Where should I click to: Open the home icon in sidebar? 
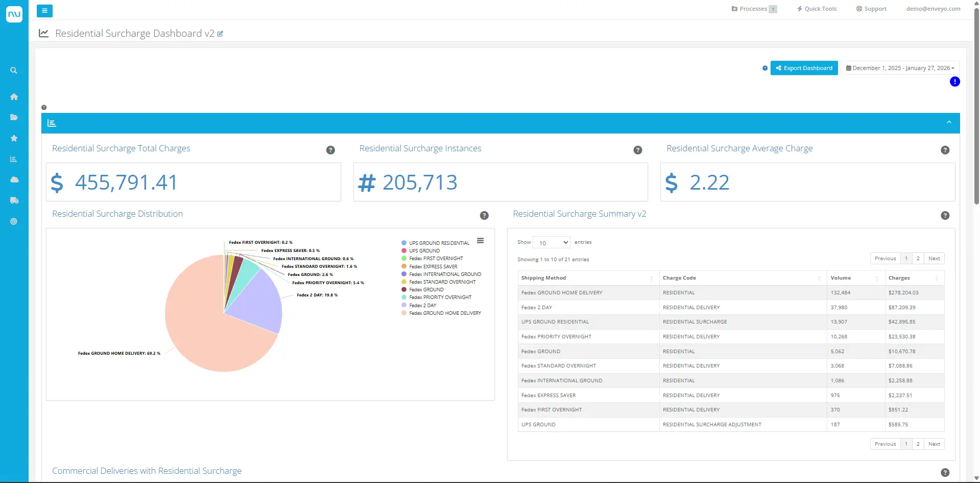[14, 97]
